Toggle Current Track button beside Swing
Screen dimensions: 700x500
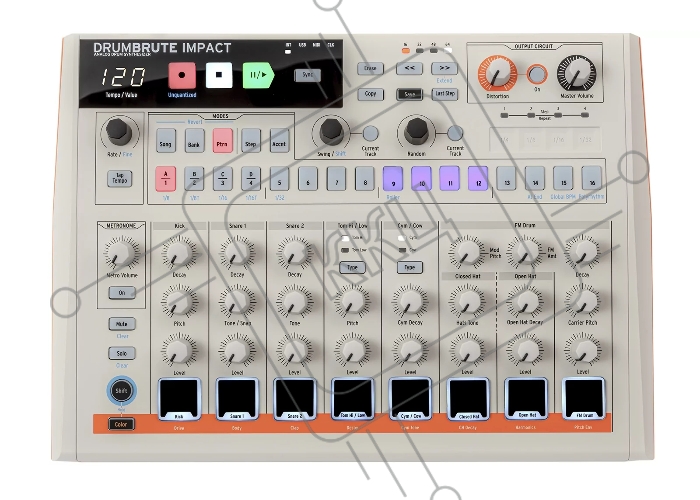370,133
